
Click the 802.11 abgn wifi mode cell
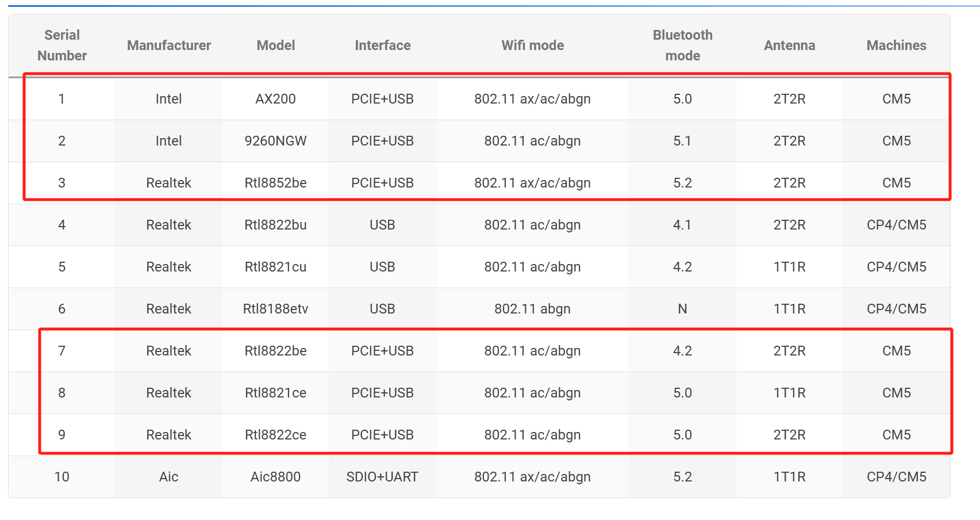click(x=533, y=309)
